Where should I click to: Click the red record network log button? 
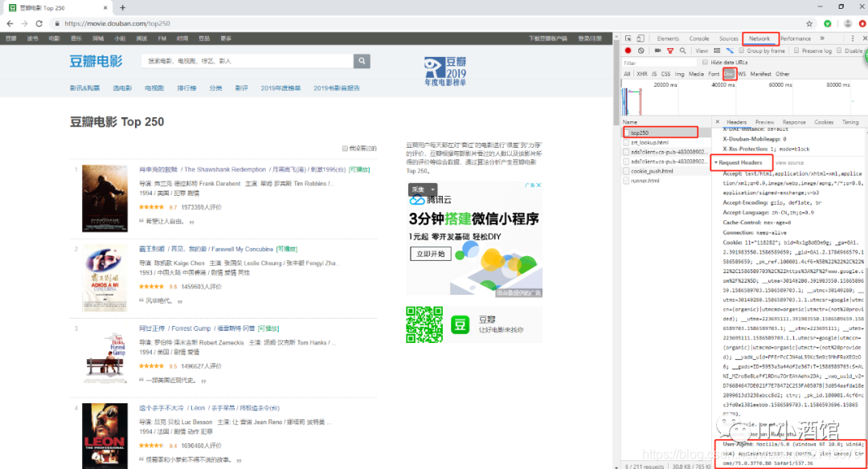(628, 51)
